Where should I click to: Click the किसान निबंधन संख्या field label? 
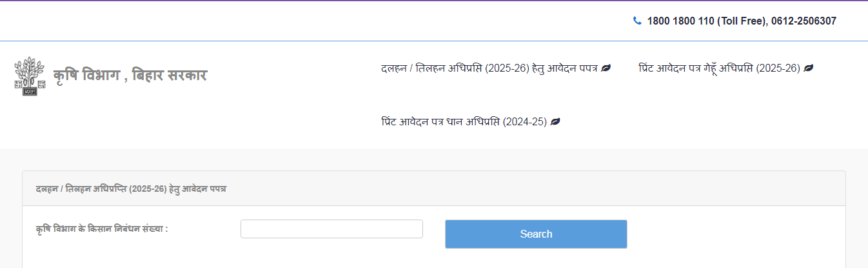102,229
